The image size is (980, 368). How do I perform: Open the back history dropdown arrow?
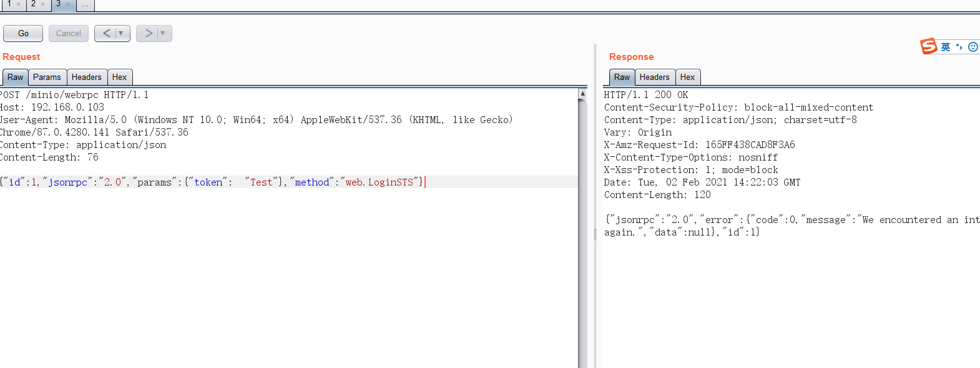[121, 34]
